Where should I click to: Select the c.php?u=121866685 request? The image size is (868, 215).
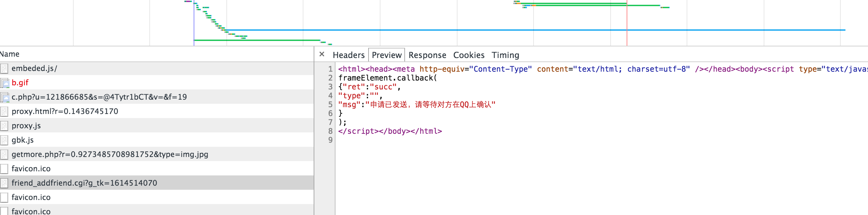coord(157,97)
